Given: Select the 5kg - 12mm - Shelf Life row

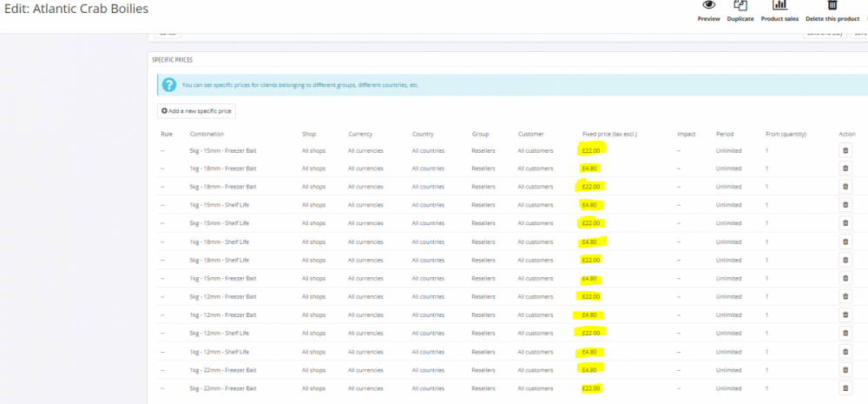Looking at the screenshot, I should point(219,334).
